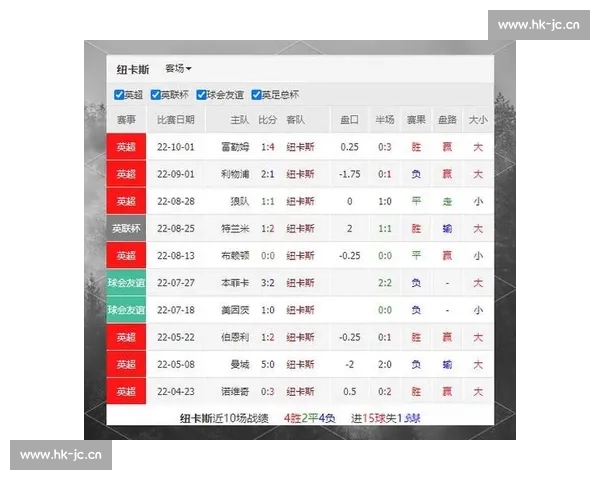Viewport: 600px width, 480px height.
Task: Click the date 22-10-01
Action: point(176,147)
